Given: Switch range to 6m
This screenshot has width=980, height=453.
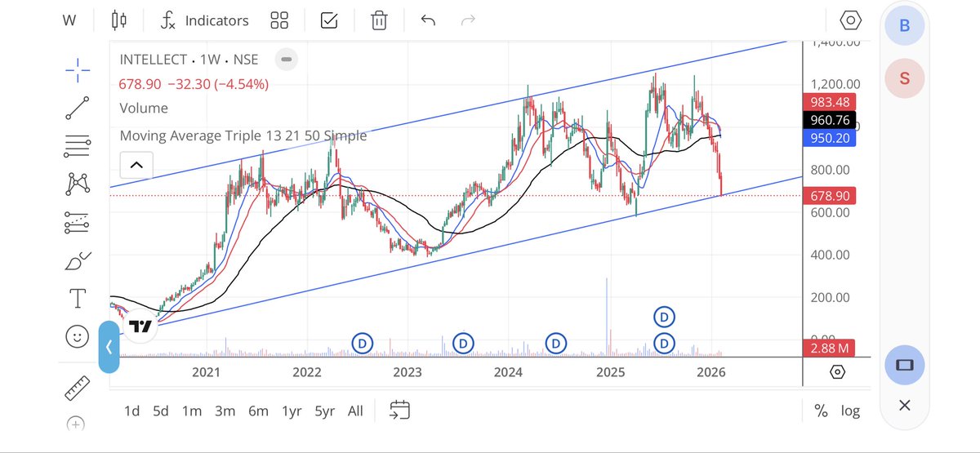Looking at the screenshot, I should click(x=258, y=411).
